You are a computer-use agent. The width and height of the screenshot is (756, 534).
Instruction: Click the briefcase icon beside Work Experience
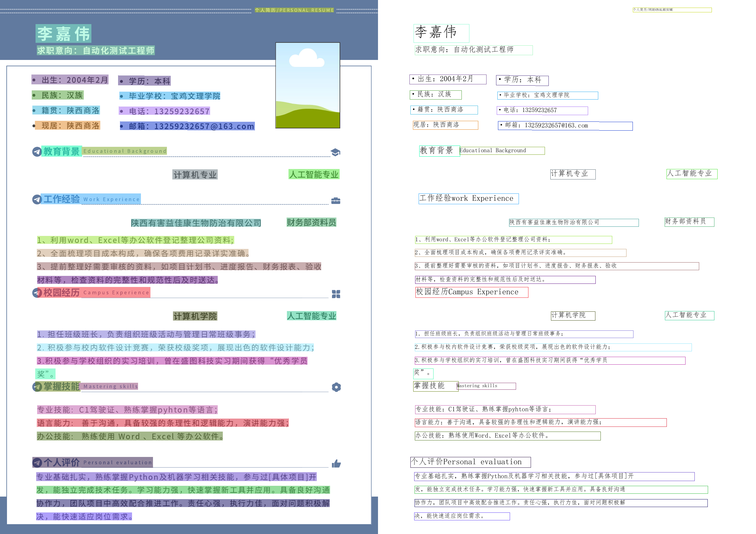pyautogui.click(x=335, y=200)
